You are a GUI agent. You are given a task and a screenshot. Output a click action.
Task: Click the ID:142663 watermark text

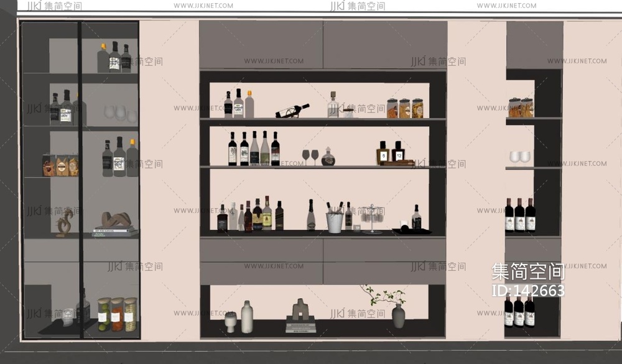tap(528, 291)
